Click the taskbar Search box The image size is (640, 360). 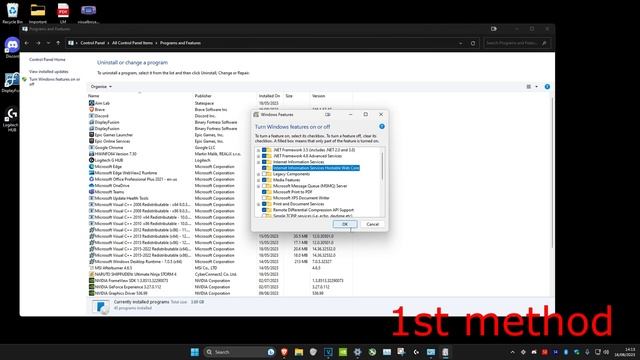pos(240,352)
